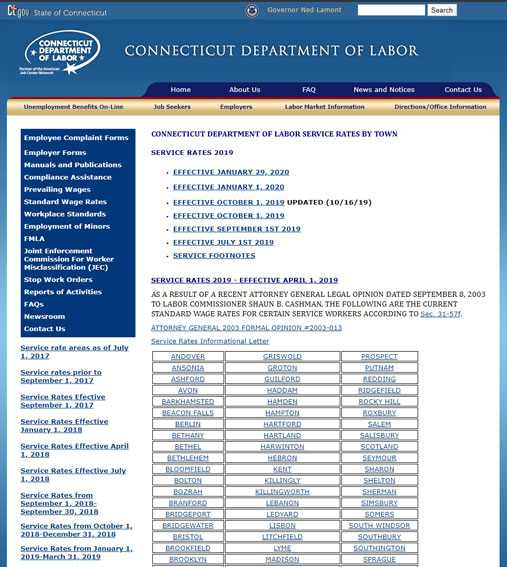Open the About Us tab
The height and width of the screenshot is (567, 507).
click(x=244, y=90)
